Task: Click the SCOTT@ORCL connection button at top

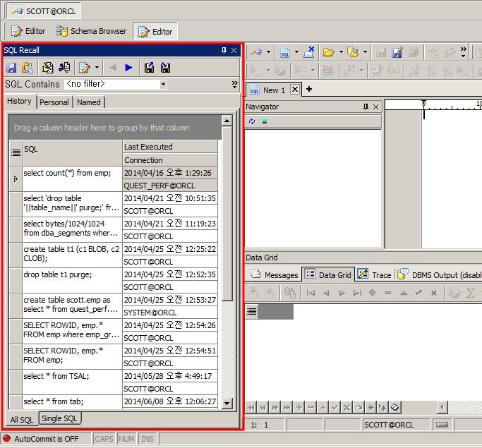Action: tap(44, 11)
